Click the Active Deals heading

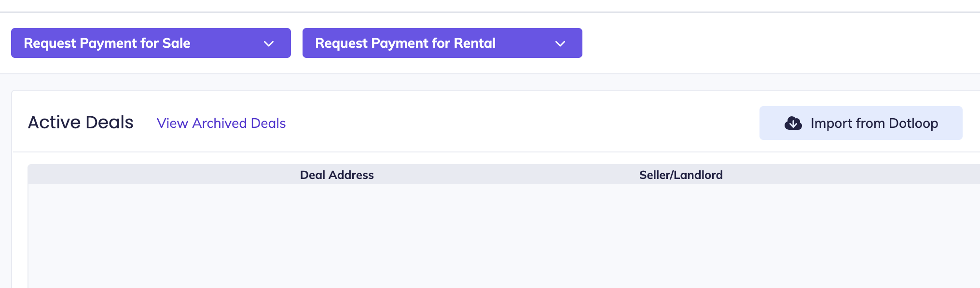[x=81, y=123]
